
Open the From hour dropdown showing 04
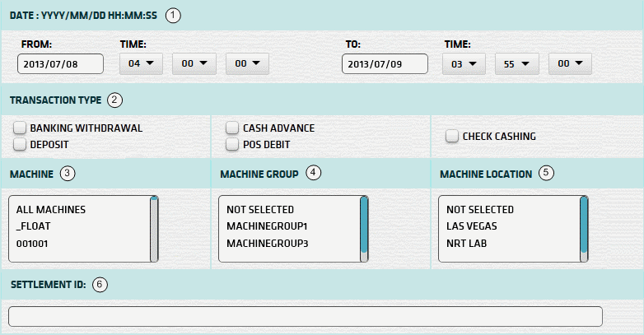141,63
